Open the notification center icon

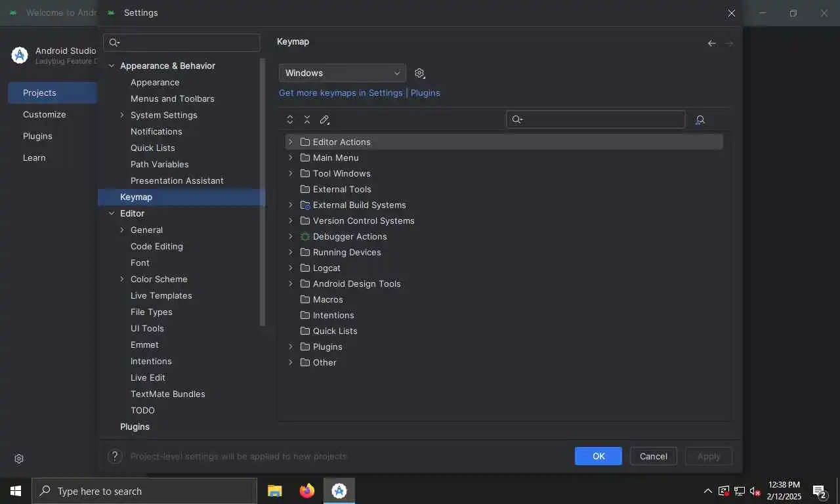pos(819,491)
